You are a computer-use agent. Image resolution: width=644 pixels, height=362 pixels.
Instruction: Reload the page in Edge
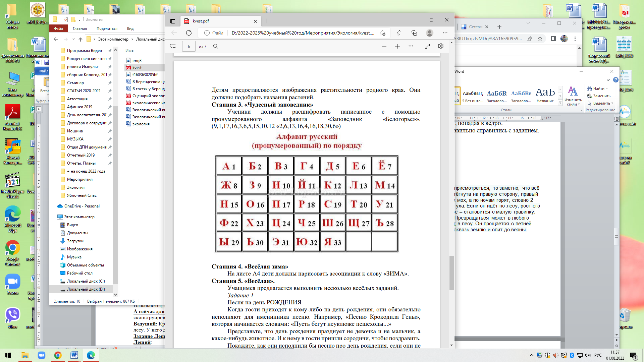coord(189,33)
